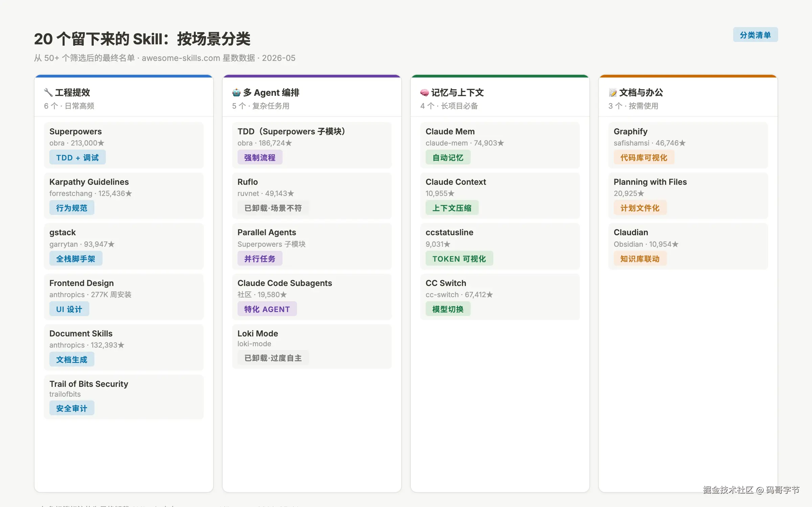Click the wrench icon beside 工程提效
This screenshot has width=812, height=507.
48,92
